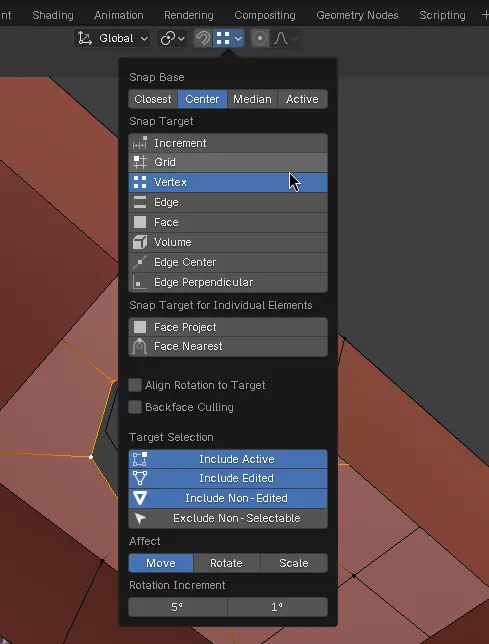Toggle the proportional editing icon
489x644 pixels.
[x=259, y=39]
